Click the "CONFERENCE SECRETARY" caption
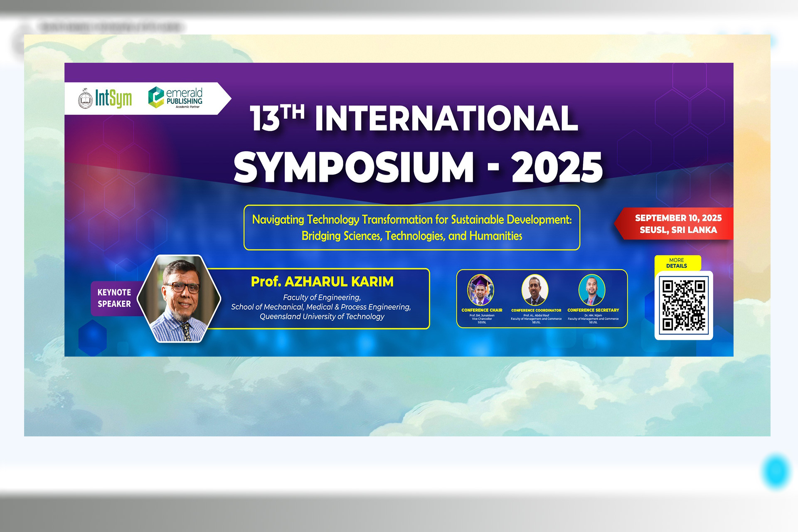This screenshot has width=798, height=532. (593, 310)
